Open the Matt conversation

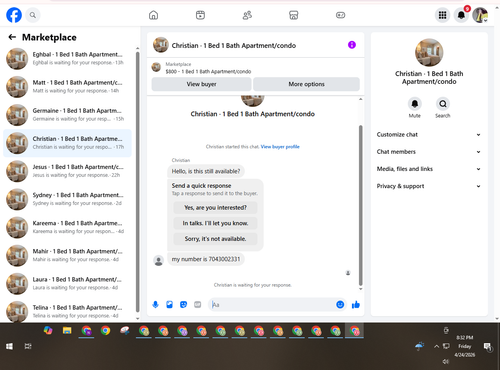[67, 87]
